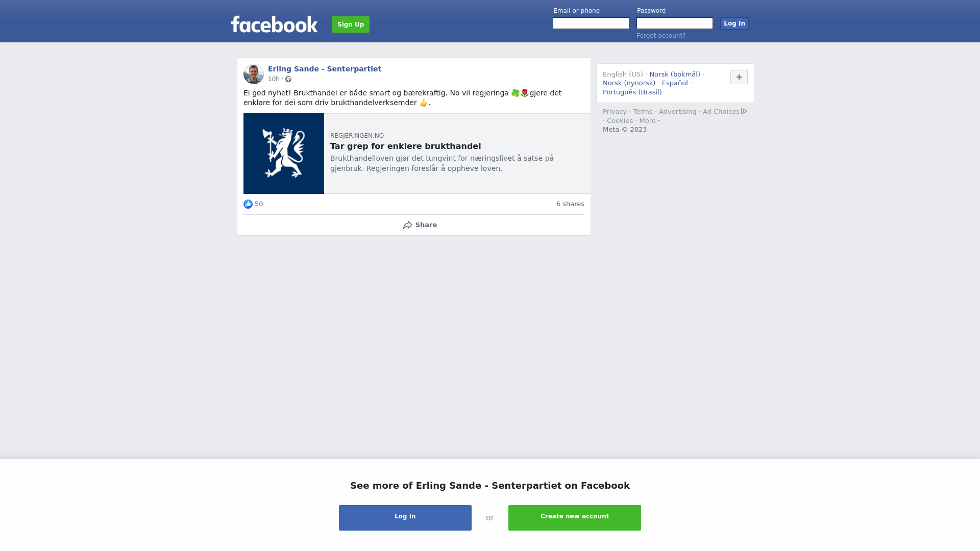This screenshot has height=551, width=980.
Task: Click the public globe icon
Action: (x=288, y=79)
